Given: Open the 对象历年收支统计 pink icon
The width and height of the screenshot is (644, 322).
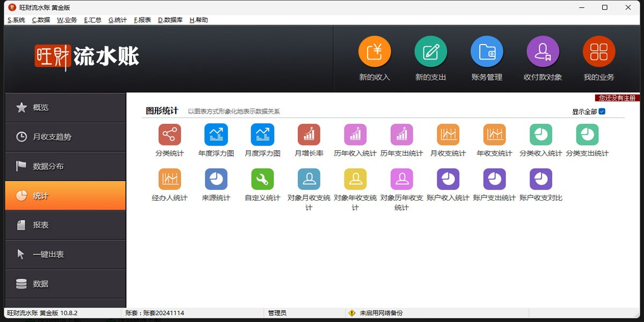Looking at the screenshot, I should point(401,179).
